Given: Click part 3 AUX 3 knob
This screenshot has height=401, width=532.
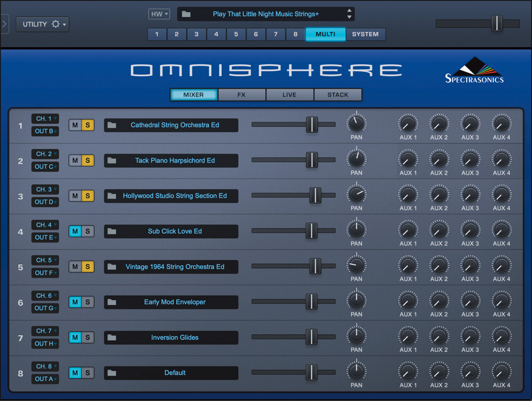Looking at the screenshot, I should [x=470, y=194].
